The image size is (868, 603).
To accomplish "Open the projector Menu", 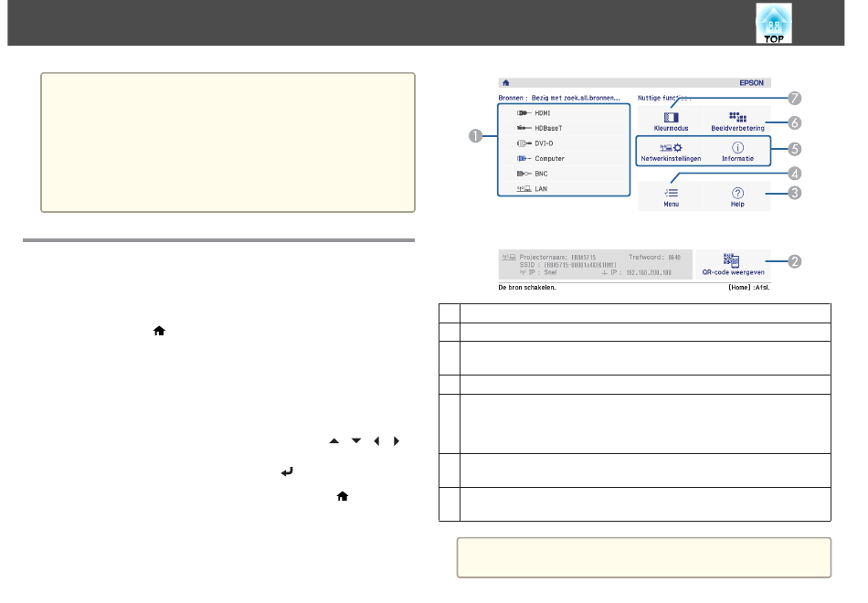I will click(x=672, y=196).
